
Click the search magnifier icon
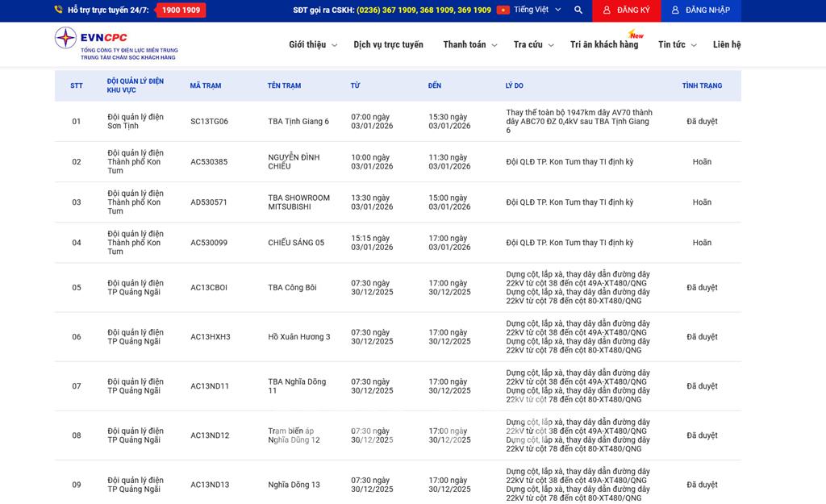[x=578, y=10]
